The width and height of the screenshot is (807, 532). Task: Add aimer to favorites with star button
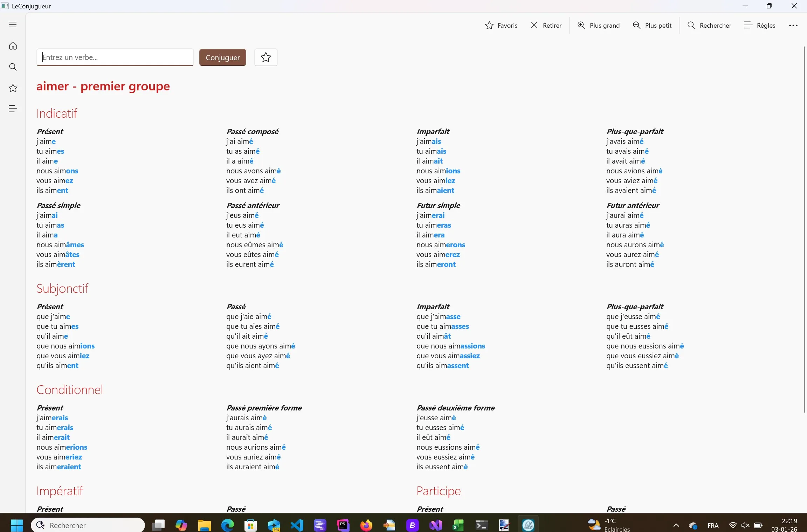266,57
